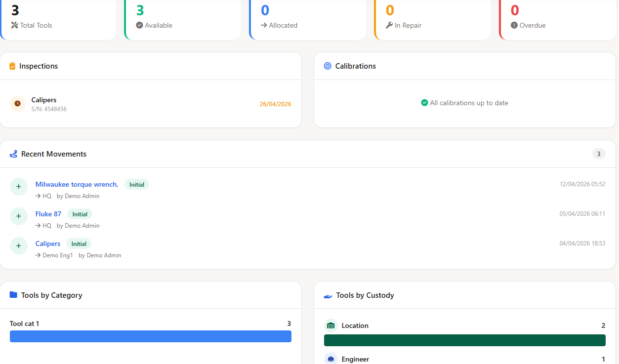Screen dimensions: 619x364
Task: Select the Total Tools summary card
Action: click(58, 20)
